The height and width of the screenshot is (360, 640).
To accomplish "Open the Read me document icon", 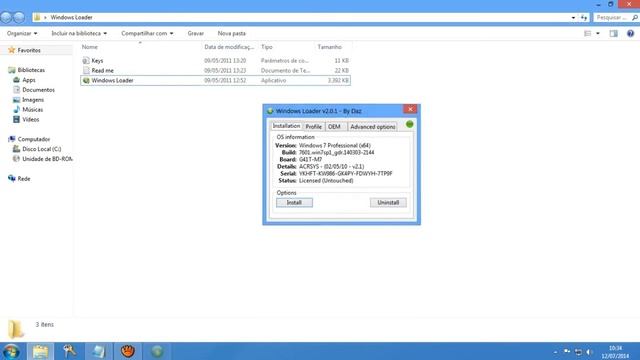I will (x=86, y=70).
